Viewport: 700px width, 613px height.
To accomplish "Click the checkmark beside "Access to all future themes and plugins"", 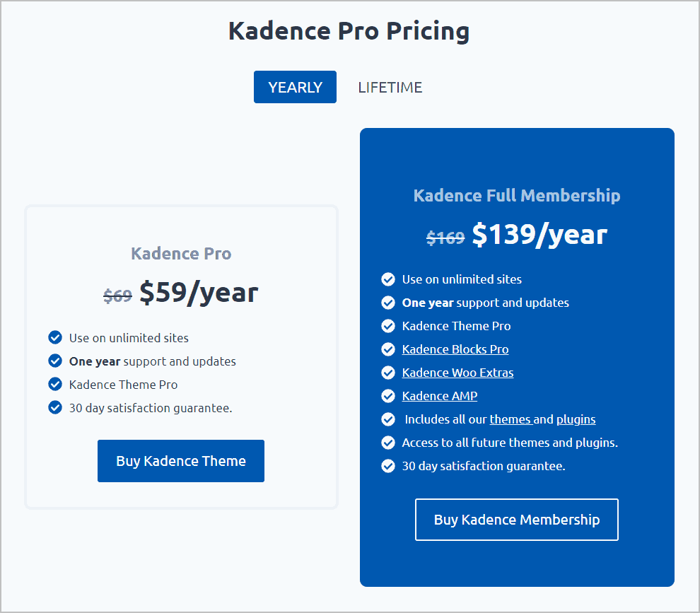I will pyautogui.click(x=388, y=443).
